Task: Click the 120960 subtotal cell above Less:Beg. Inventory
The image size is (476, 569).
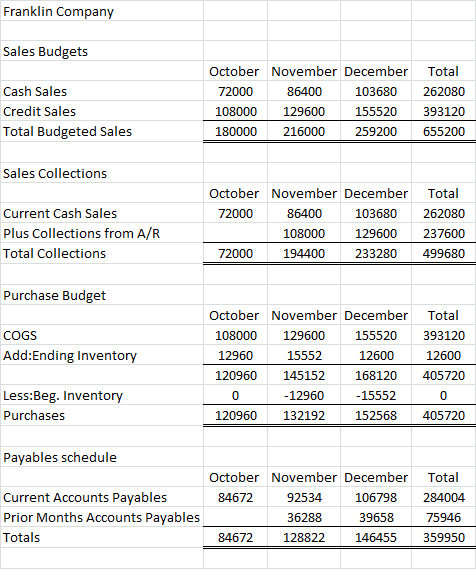Action: pos(235,375)
